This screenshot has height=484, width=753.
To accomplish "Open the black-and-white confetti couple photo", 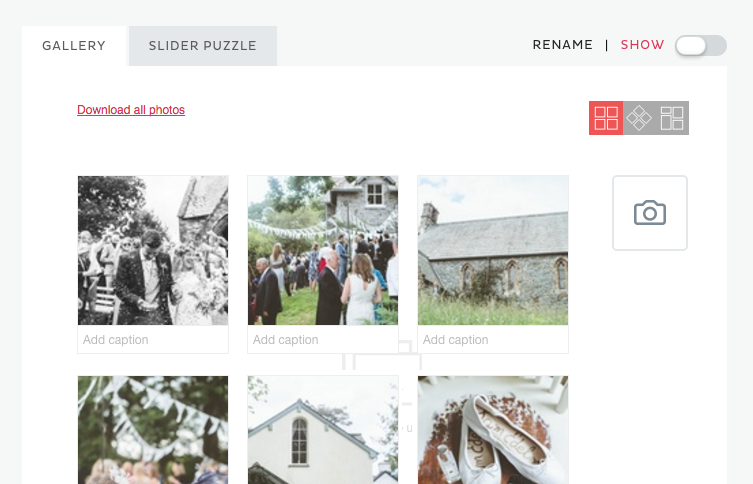I will pos(153,251).
